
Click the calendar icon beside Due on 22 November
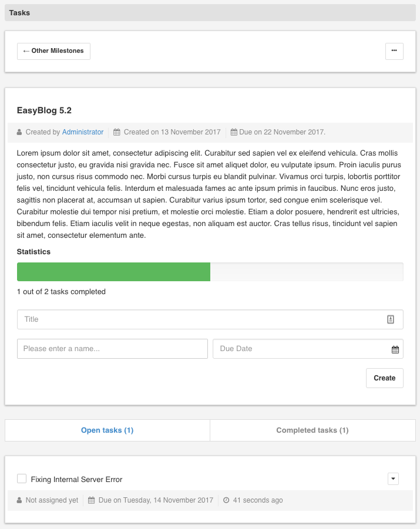tap(234, 133)
